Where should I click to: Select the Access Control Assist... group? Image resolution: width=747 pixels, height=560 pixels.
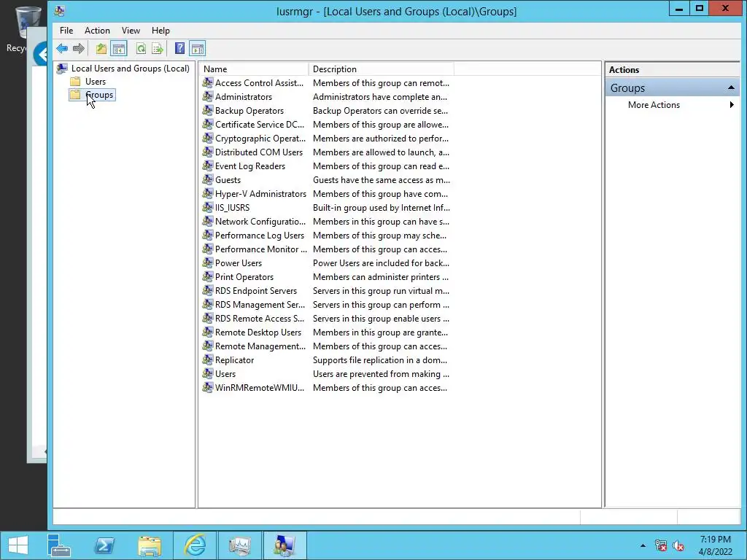click(259, 83)
